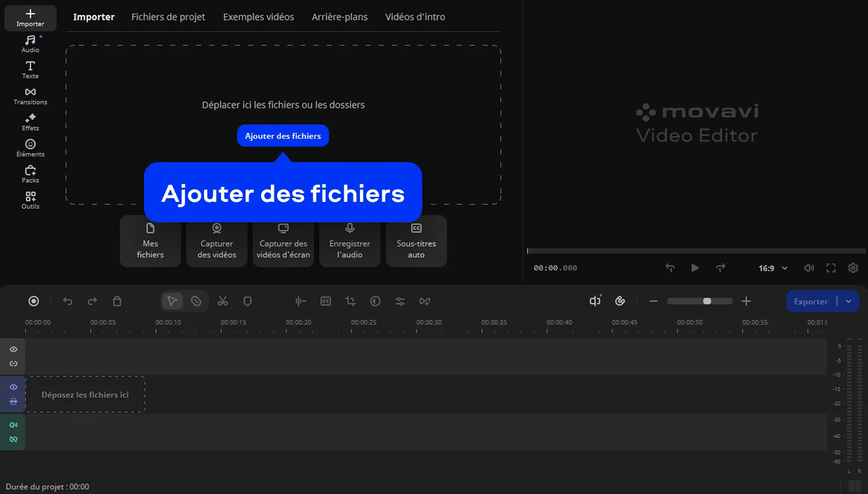
Task: Click Sous-titres auto button
Action: click(x=416, y=241)
